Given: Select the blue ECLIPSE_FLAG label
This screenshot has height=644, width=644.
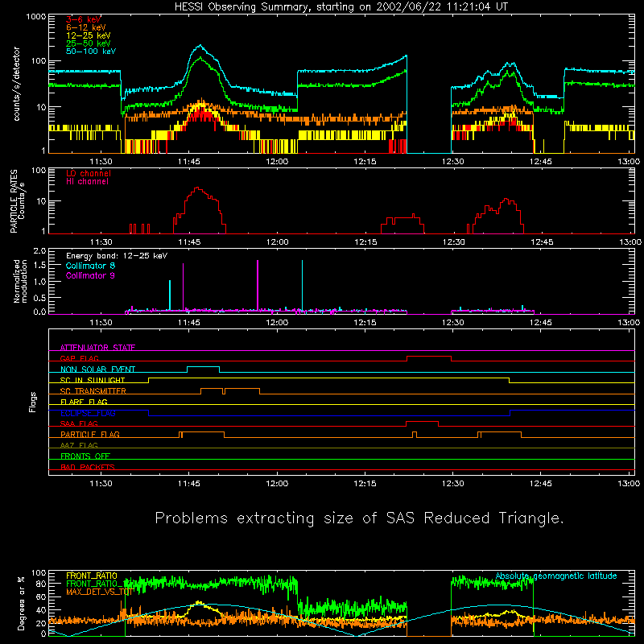Looking at the screenshot, I should pyautogui.click(x=88, y=413).
